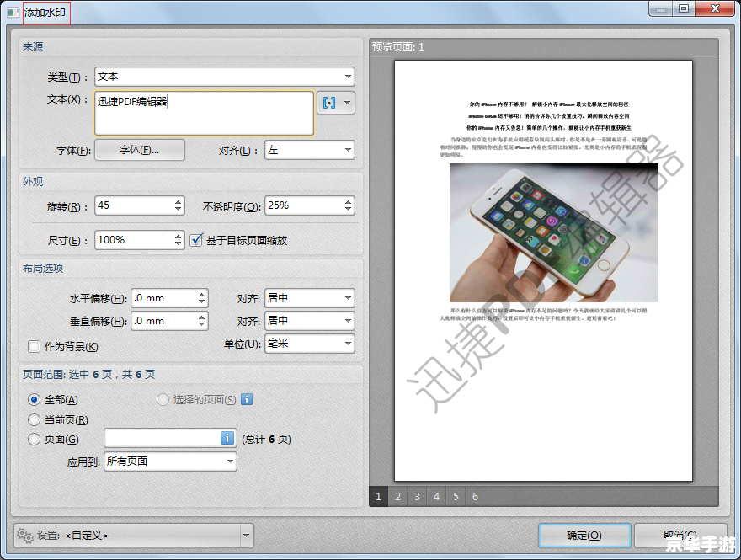The width and height of the screenshot is (741, 560).
Task: Switch preview to page 3 tab
Action: click(418, 497)
